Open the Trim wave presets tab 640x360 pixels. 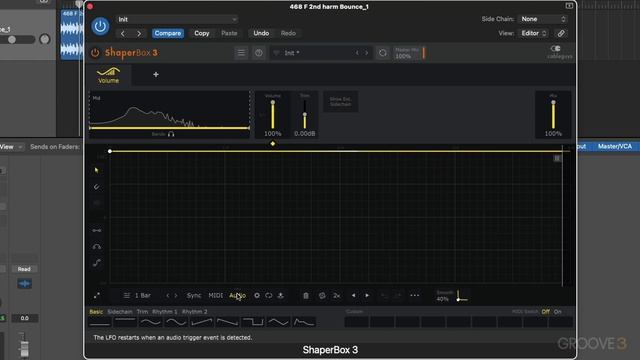click(x=142, y=312)
